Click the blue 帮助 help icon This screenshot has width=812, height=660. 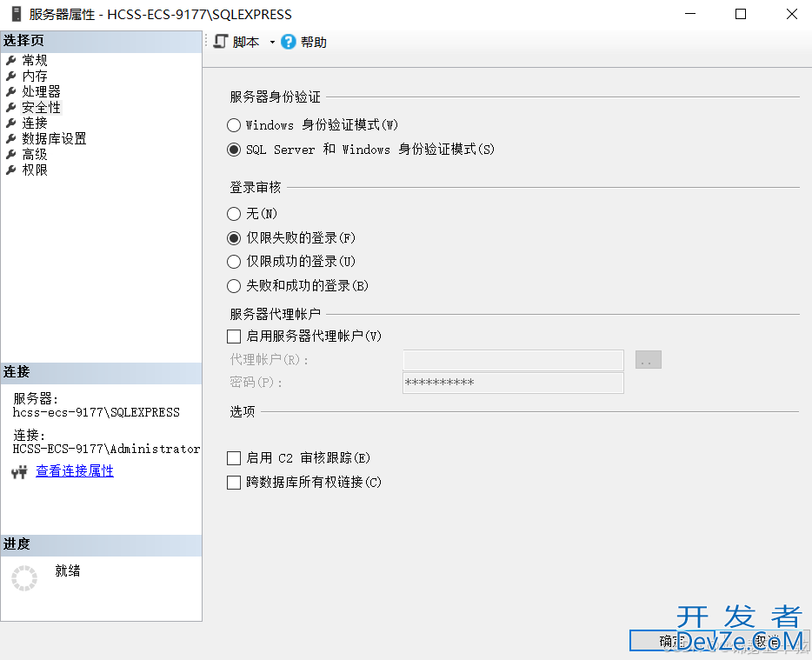coord(288,42)
